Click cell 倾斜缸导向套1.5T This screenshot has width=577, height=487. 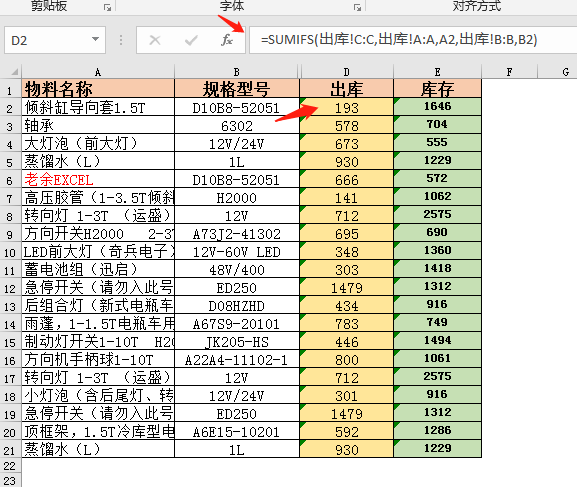(98, 107)
